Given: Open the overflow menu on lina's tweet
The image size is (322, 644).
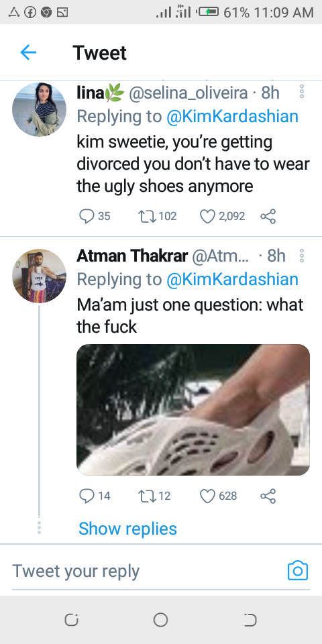Looking at the screenshot, I should click(x=301, y=92).
